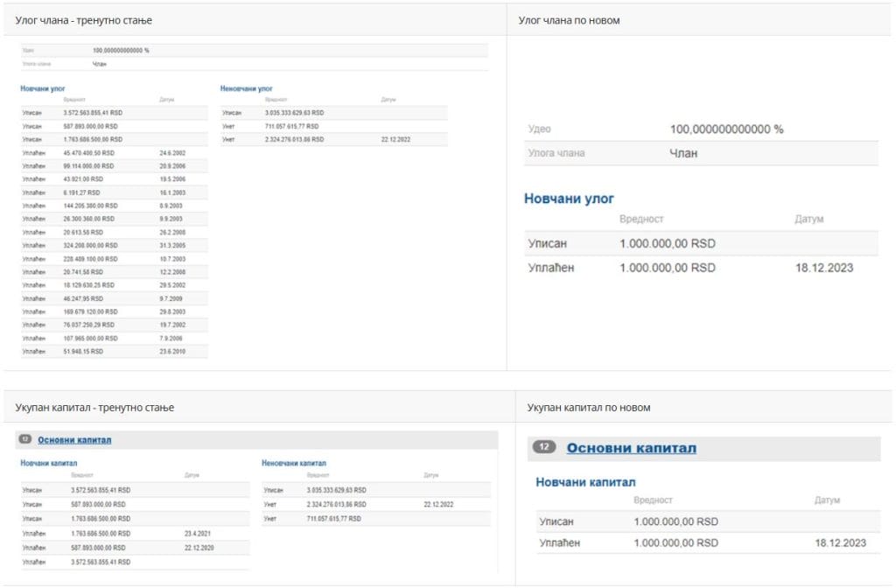Select the 324.208.000,00 RSD payment row
The image size is (896, 588).
(x=90, y=245)
